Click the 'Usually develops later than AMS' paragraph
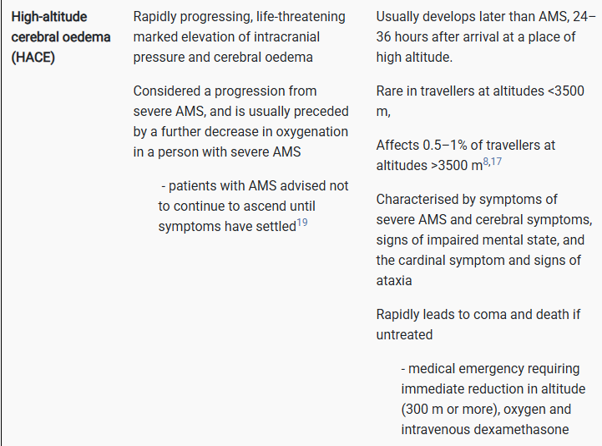Image resolution: width=602 pixels, height=446 pixels. (486, 37)
